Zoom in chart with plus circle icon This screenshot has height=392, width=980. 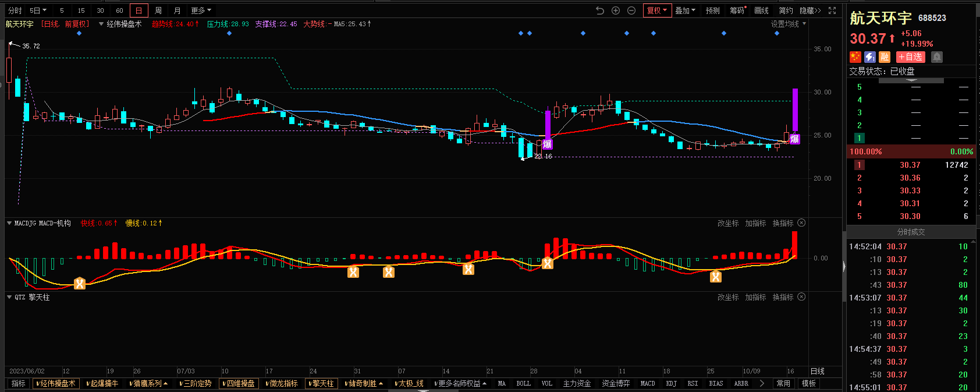tap(616, 10)
